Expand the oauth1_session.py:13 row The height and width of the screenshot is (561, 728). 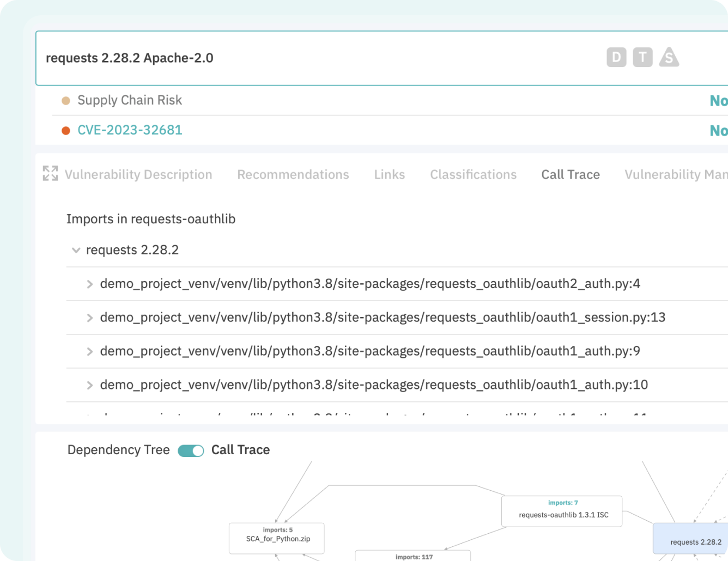click(90, 318)
